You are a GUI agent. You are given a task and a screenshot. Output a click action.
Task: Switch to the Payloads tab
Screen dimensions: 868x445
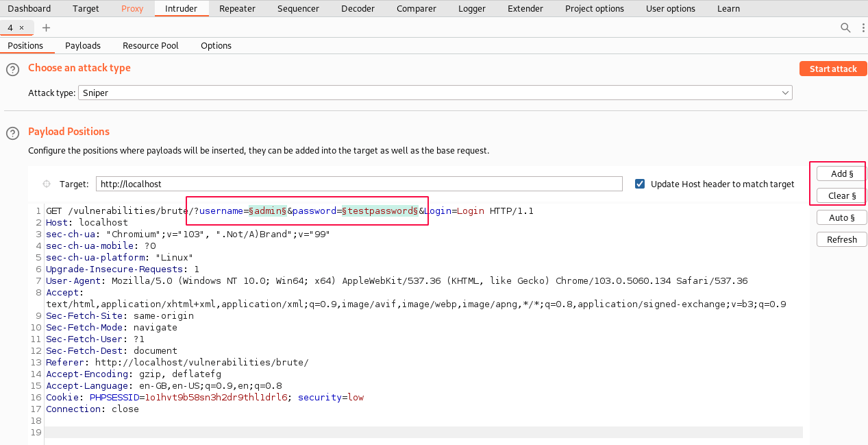[83, 45]
